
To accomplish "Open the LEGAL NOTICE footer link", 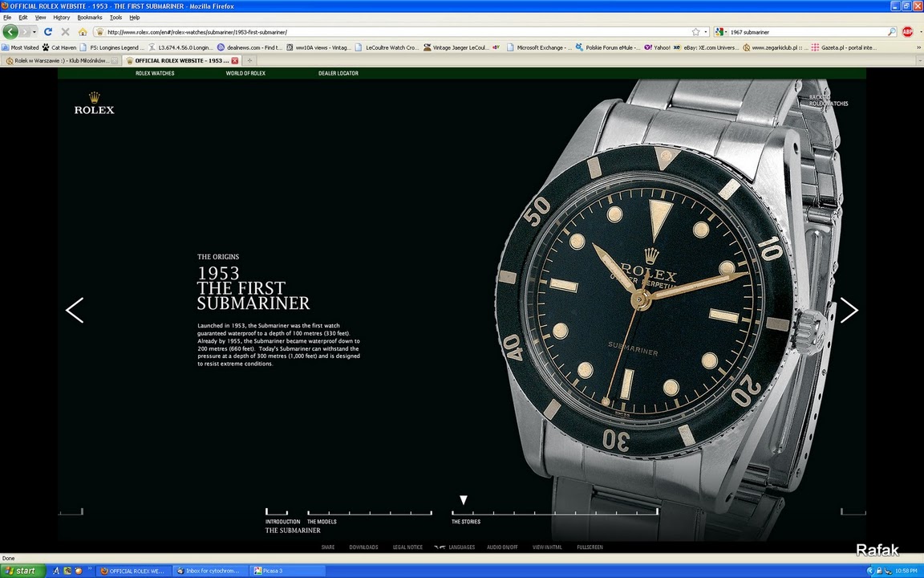I will (407, 547).
